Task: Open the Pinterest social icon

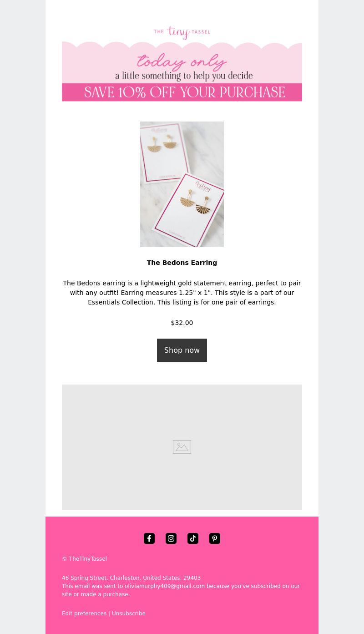Action: 215,538
